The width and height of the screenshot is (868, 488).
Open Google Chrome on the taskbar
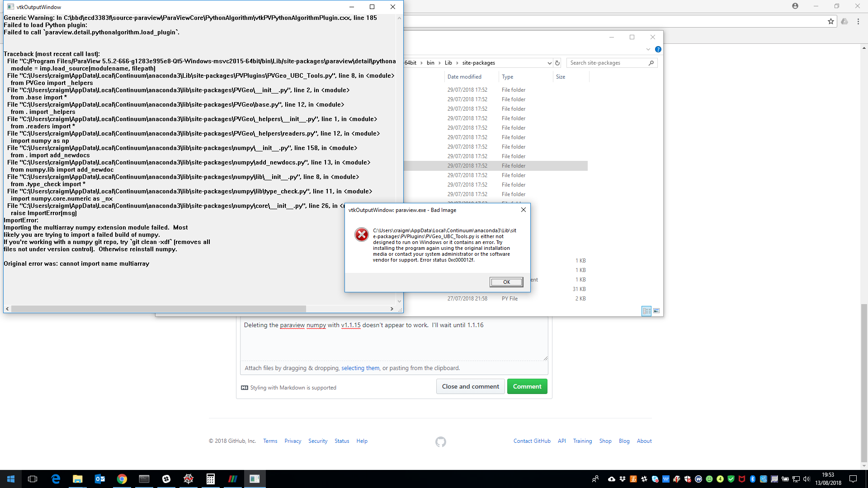(122, 479)
